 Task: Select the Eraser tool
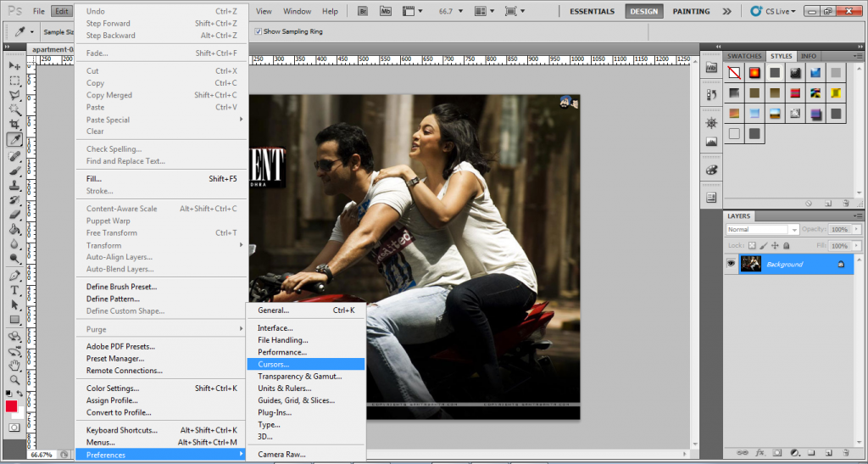click(x=15, y=215)
